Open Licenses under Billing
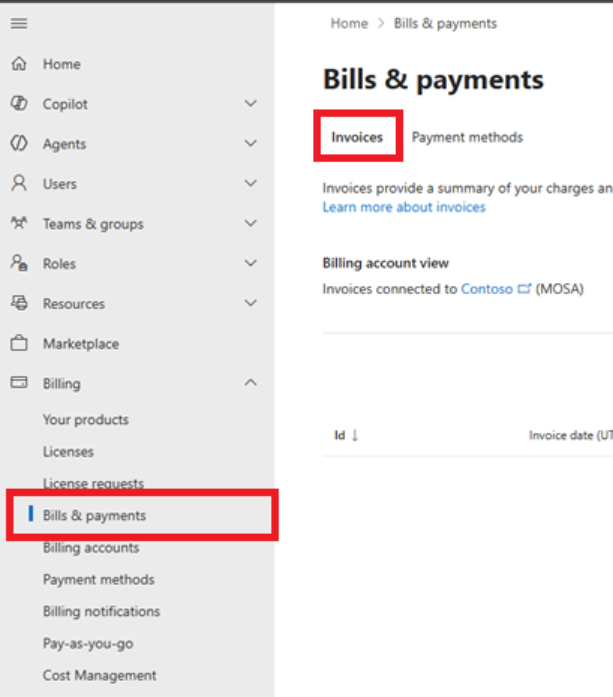Viewport: 613px width, 697px height. (x=68, y=452)
